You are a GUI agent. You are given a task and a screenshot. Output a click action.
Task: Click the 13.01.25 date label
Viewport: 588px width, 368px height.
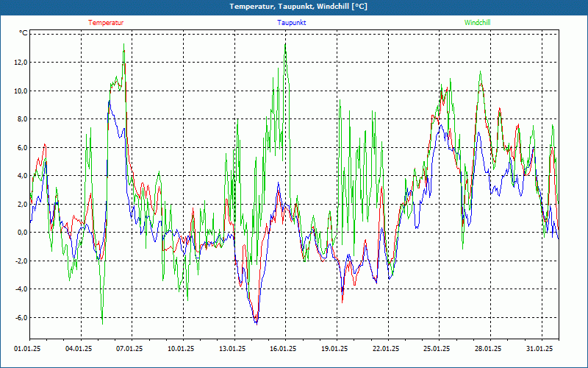click(x=232, y=349)
